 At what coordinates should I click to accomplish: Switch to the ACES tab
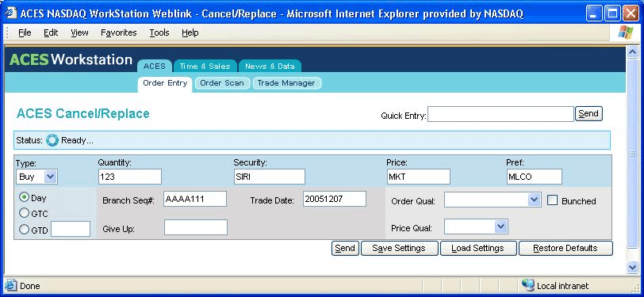(155, 66)
